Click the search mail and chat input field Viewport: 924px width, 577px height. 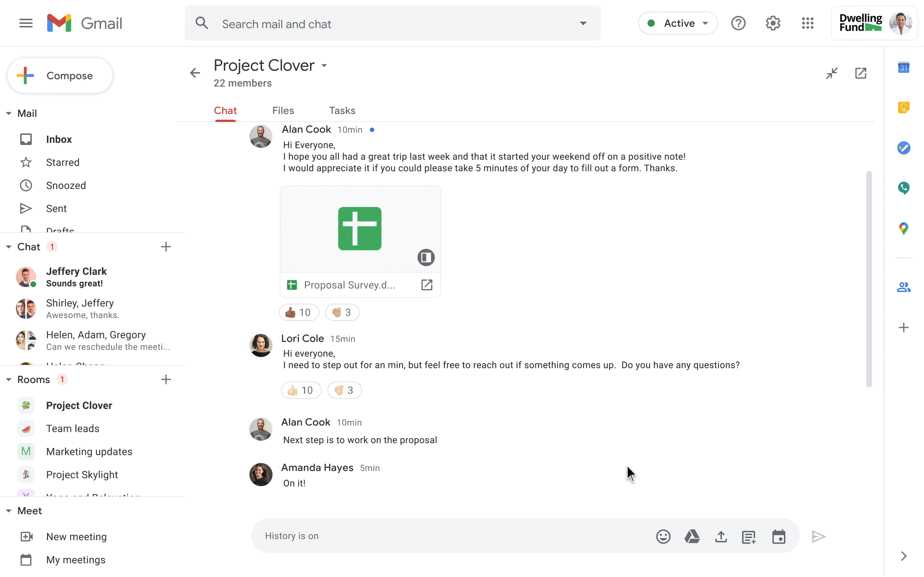point(392,23)
